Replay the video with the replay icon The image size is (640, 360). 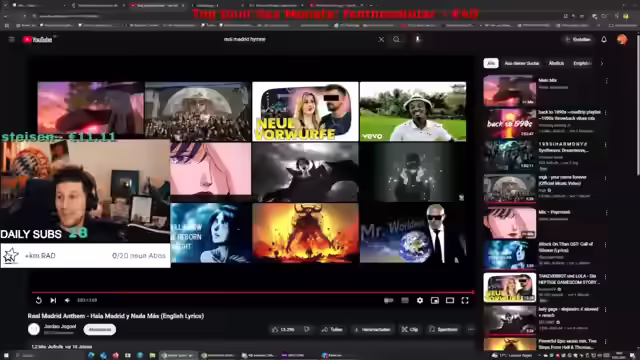point(38,300)
